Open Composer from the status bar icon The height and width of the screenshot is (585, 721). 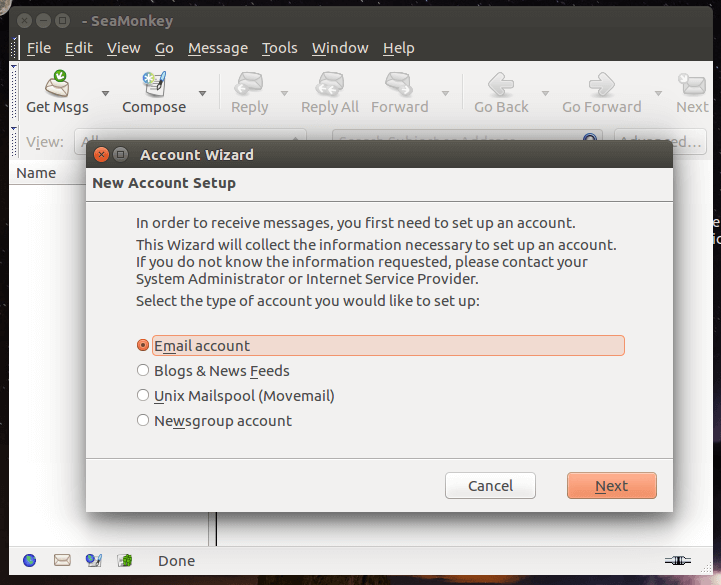(94, 561)
